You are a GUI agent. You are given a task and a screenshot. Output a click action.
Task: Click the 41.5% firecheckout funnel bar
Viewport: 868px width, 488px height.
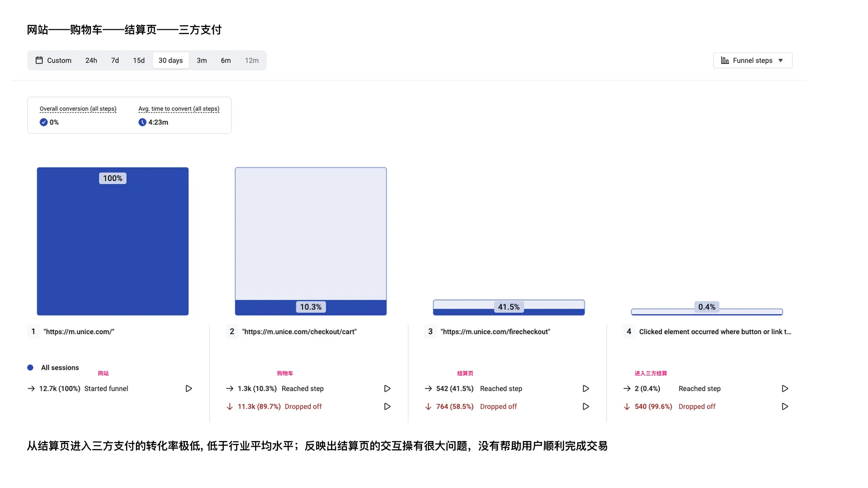(509, 308)
